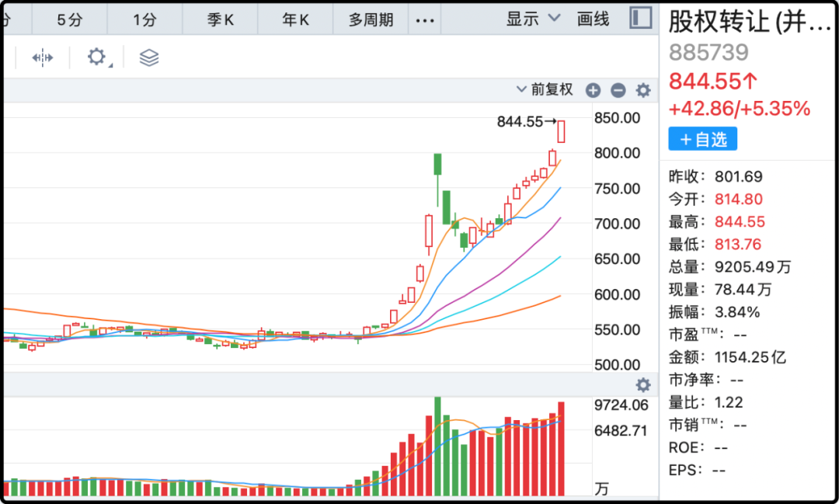
Task: Expand the 显示 dropdown
Action: tap(533, 19)
